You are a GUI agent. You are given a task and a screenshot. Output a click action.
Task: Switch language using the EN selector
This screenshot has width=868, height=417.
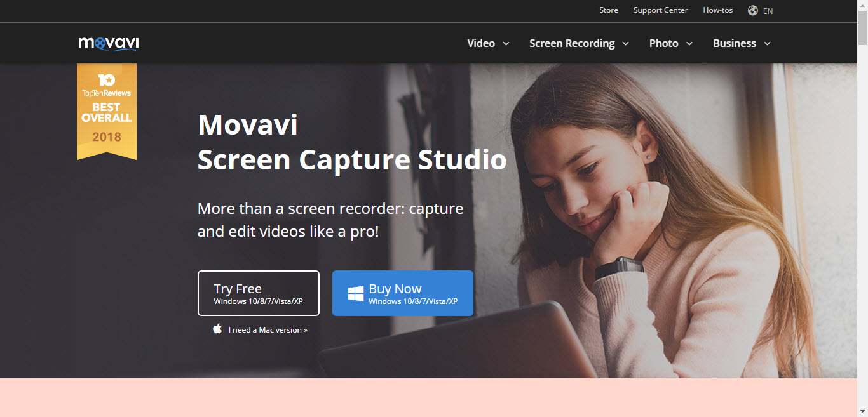click(x=768, y=11)
